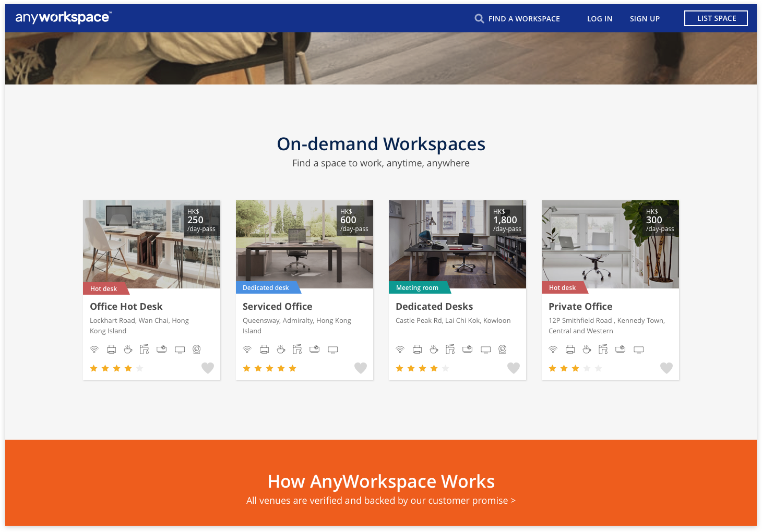This screenshot has width=762, height=532.
Task: Click the WiFi icon on Dedicated Desks card
Action: coord(400,349)
